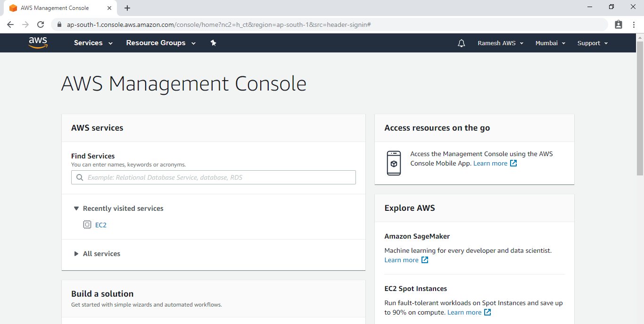
Task: Click the EC2 service chip icon
Action: pyautogui.click(x=87, y=225)
